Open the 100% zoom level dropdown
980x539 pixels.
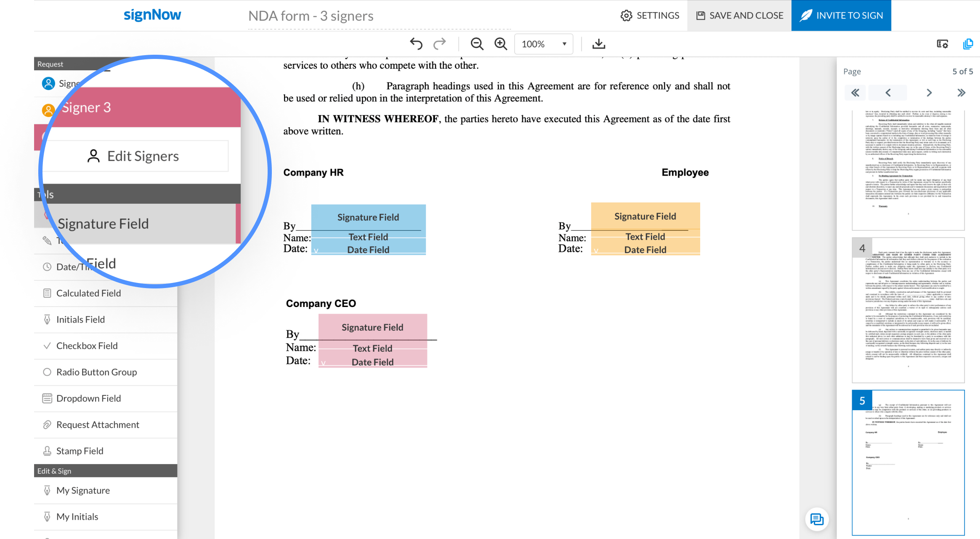point(543,44)
